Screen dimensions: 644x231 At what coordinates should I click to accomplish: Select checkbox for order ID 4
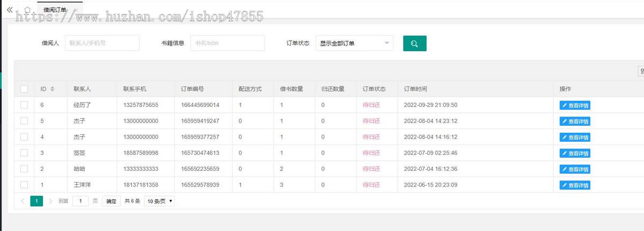(24, 137)
